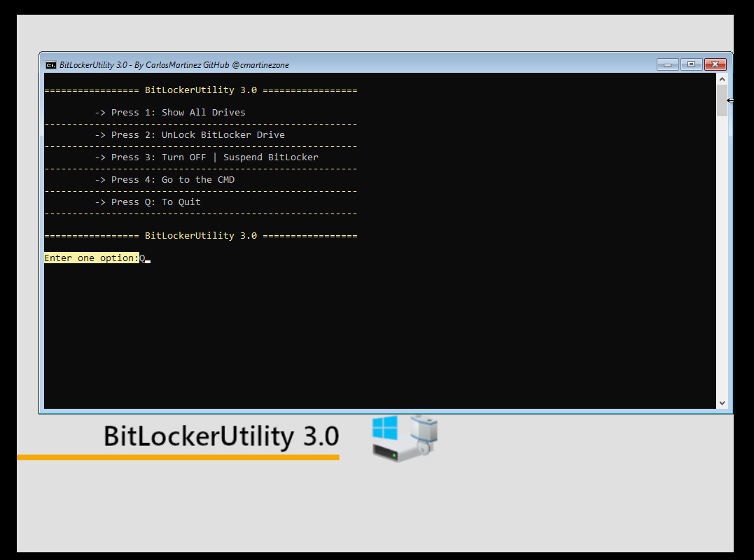Image resolution: width=754 pixels, height=560 pixels.
Task: Click the scrollbar down arrow
Action: [722, 402]
